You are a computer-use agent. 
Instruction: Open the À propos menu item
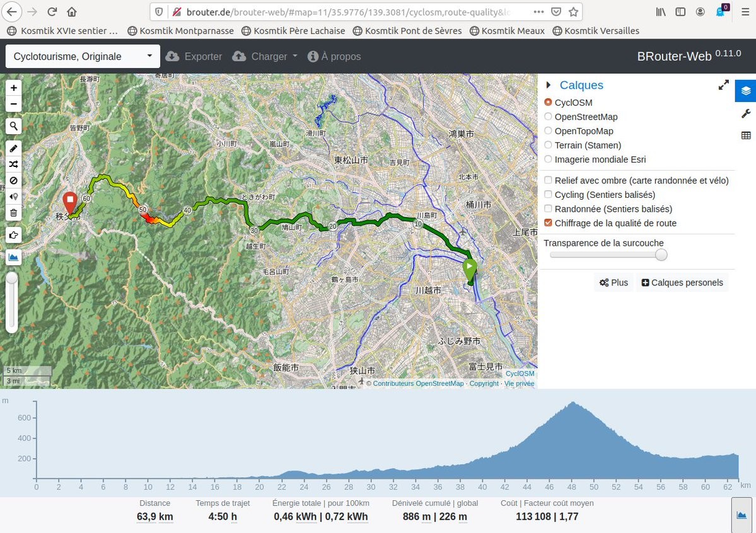pos(334,57)
